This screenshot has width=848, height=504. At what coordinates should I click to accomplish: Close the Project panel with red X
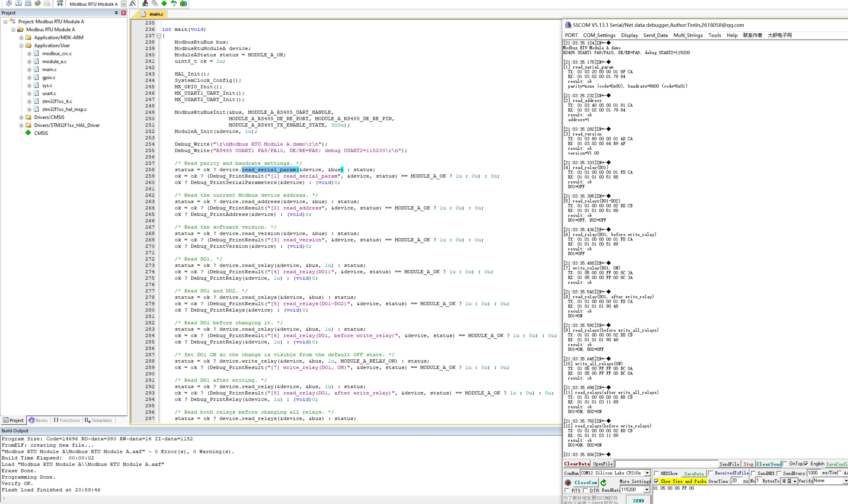pos(123,13)
